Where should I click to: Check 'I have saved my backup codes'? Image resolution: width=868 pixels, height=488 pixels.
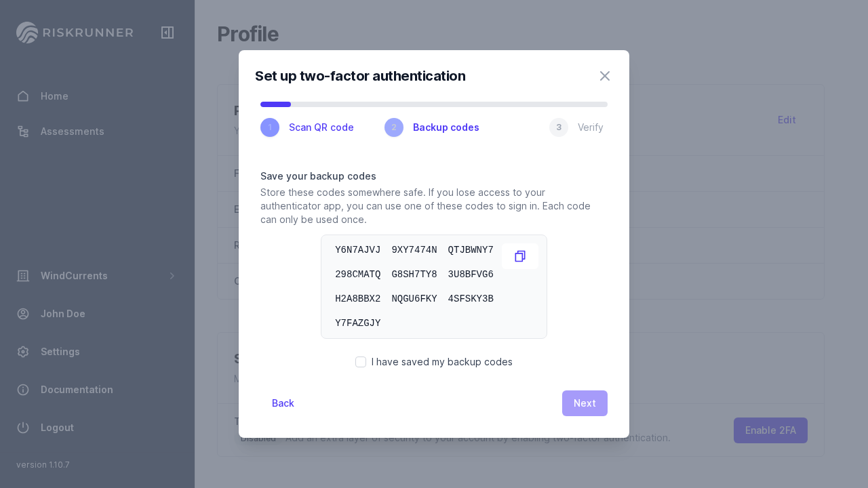[x=361, y=362]
